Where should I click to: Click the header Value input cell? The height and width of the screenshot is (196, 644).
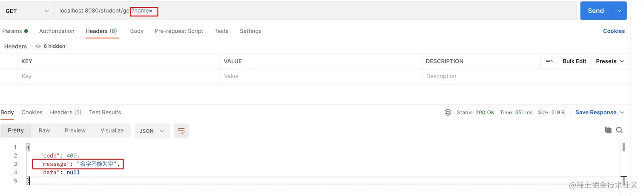click(321, 76)
